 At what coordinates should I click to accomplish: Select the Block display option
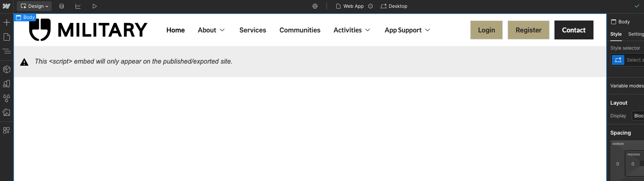click(x=639, y=116)
